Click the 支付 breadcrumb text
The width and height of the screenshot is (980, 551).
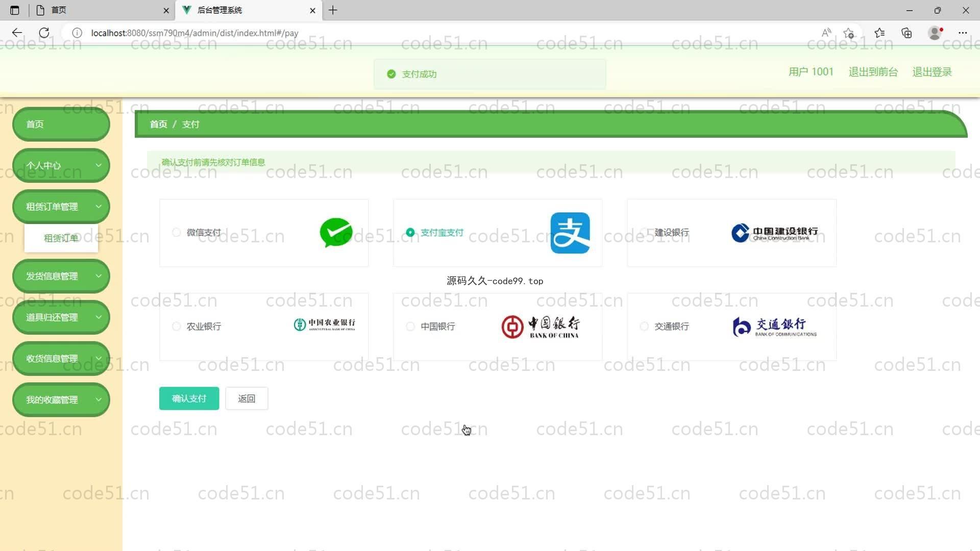pyautogui.click(x=190, y=124)
